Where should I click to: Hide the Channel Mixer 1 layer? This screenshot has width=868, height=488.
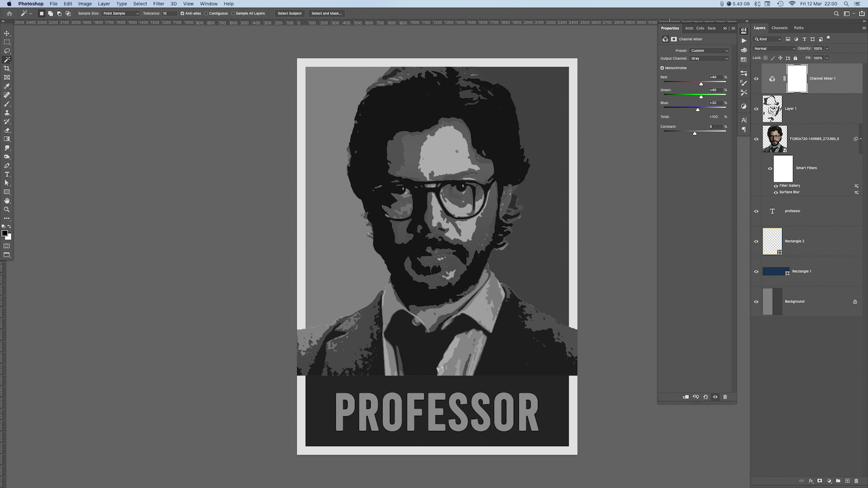point(756,79)
